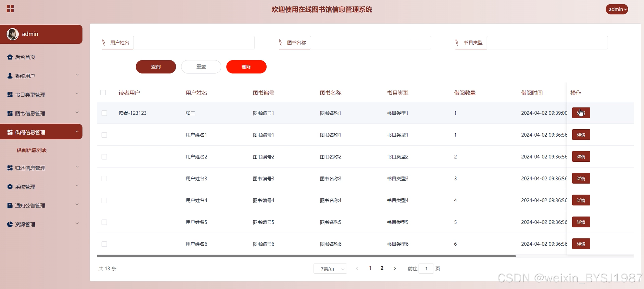Open the 7条/页 page size dropdown

point(330,269)
